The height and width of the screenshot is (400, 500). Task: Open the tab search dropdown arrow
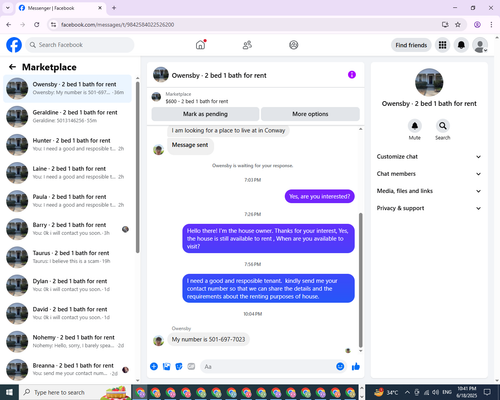coord(7,8)
